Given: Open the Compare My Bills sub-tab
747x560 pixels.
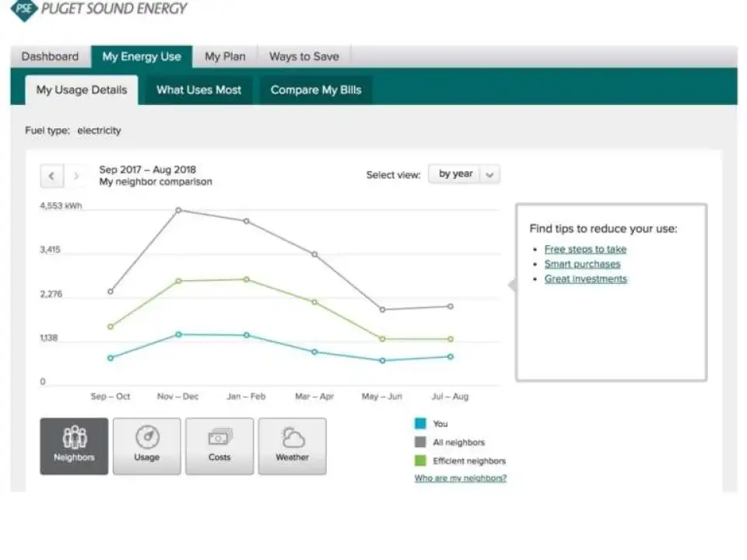Looking at the screenshot, I should tap(316, 89).
